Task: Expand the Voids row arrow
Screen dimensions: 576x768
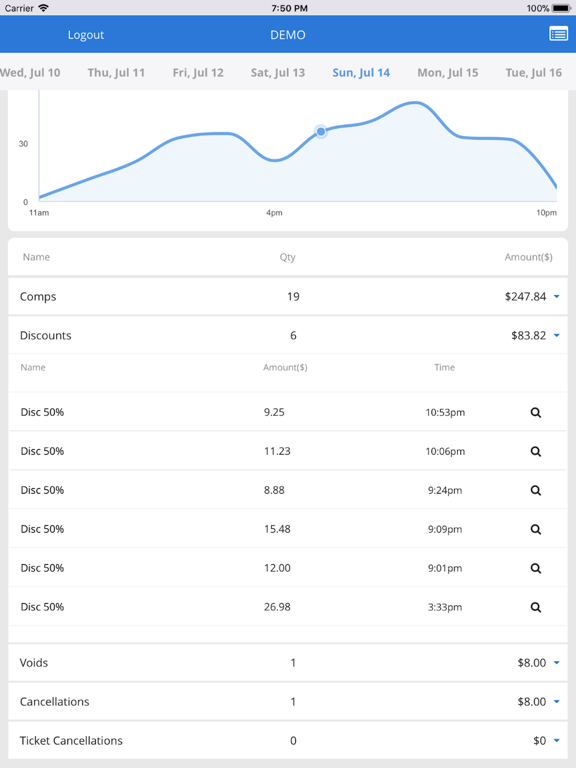Action: click(x=556, y=663)
